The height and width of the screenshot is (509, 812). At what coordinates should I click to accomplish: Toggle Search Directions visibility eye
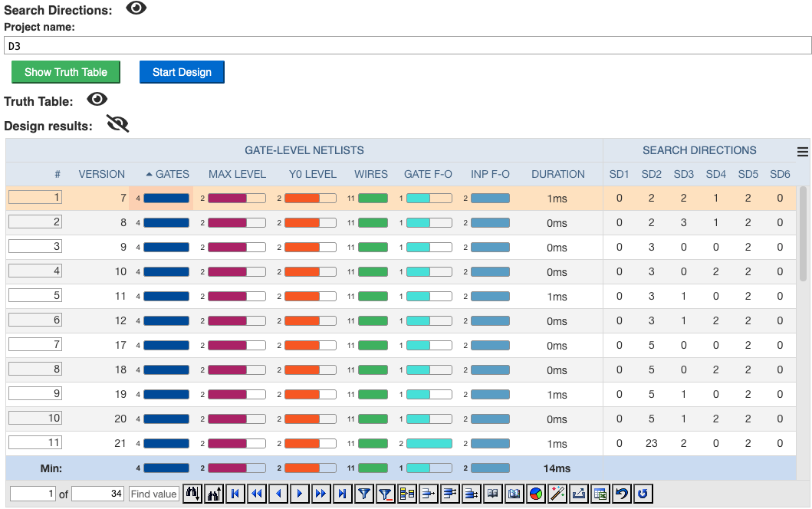pos(136,8)
